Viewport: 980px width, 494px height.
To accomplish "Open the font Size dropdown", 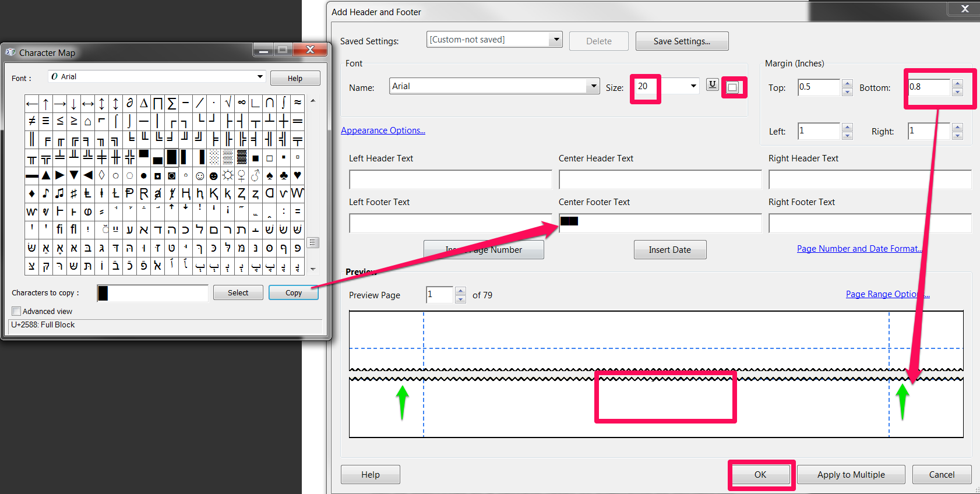I will click(x=693, y=86).
